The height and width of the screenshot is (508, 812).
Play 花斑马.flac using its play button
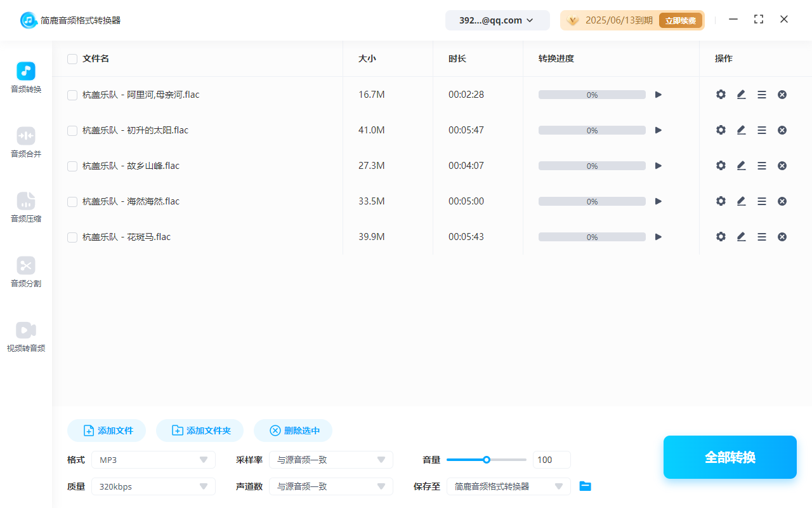pos(658,237)
